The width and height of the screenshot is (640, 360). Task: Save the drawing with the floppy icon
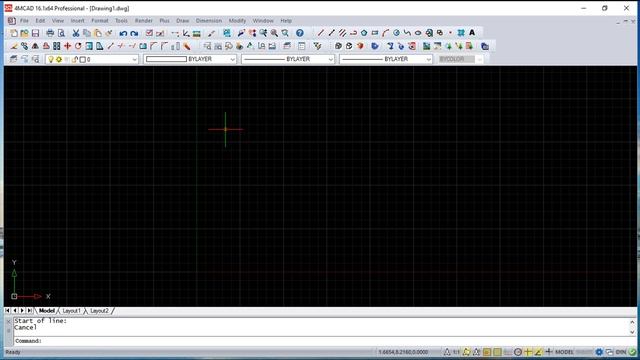36,33
